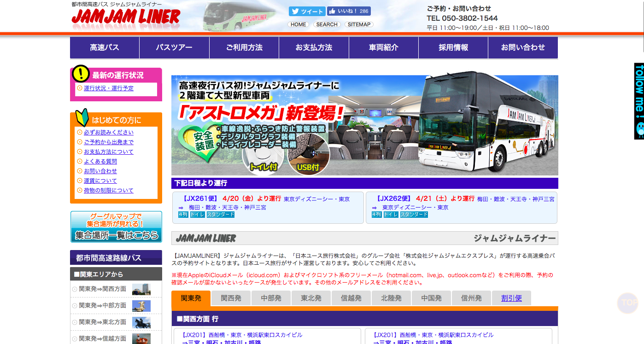Click the トイレ tag under JX262便
The image size is (644, 344).
point(391,215)
